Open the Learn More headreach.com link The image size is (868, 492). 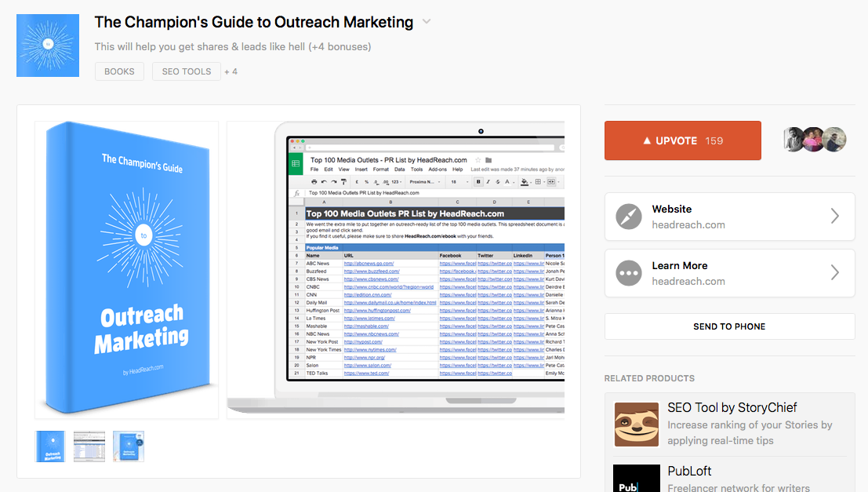(x=730, y=273)
